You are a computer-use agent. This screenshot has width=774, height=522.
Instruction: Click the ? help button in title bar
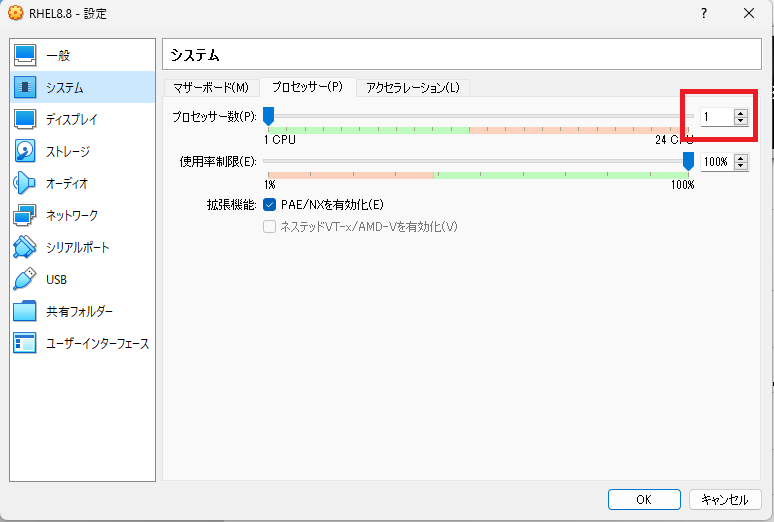(x=704, y=13)
